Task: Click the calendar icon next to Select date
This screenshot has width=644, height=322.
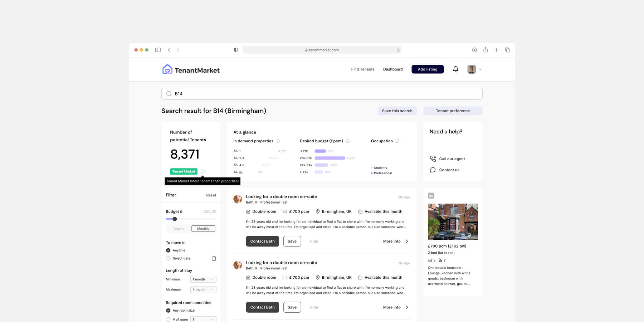Action: (214, 258)
